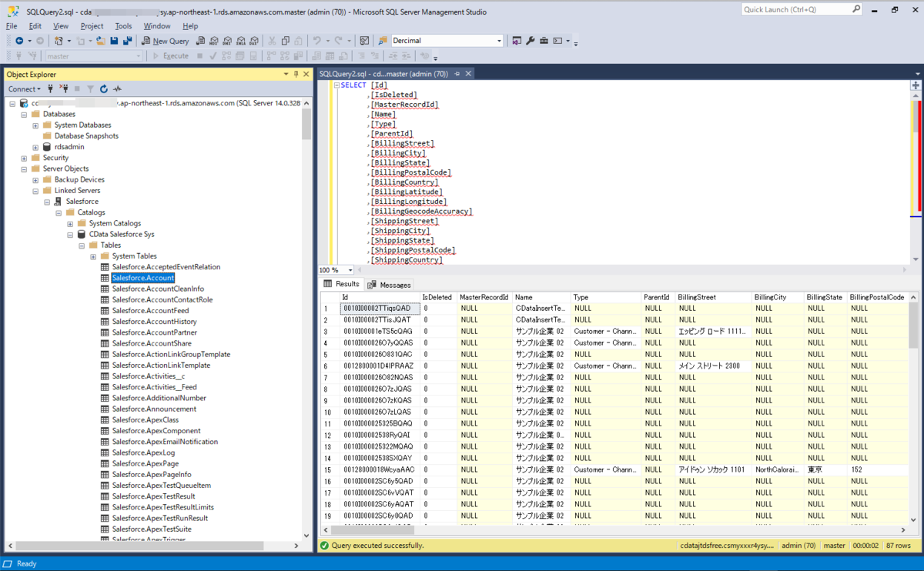Screen dimensions: 924x571
Task: Click the Save icon in the toolbar
Action: (114, 41)
